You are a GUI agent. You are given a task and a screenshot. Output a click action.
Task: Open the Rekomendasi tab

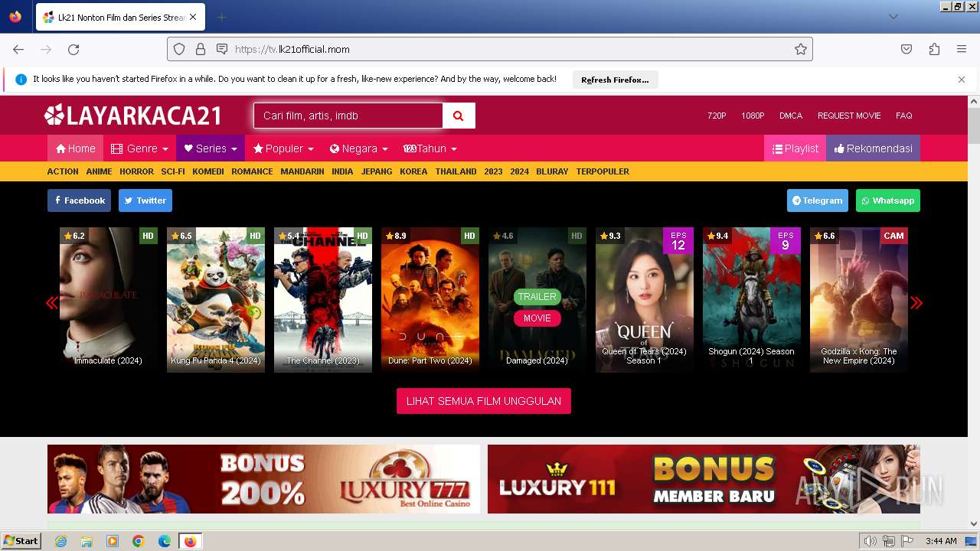pyautogui.click(x=873, y=148)
